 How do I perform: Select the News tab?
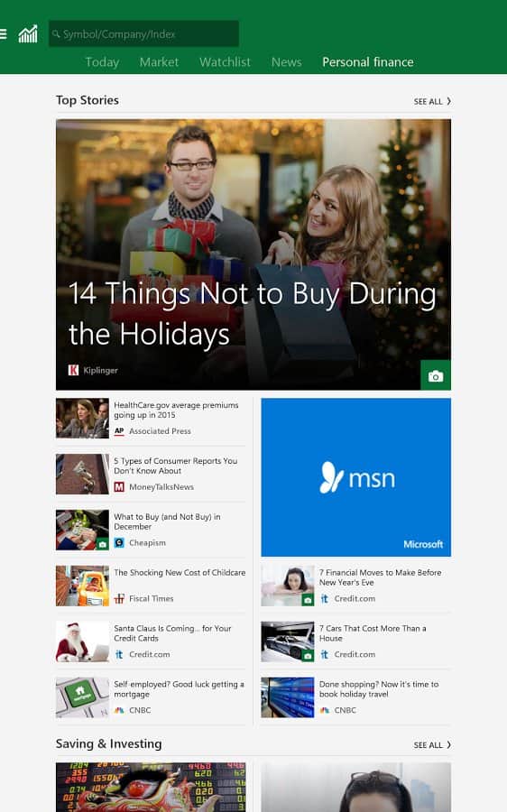(x=286, y=62)
